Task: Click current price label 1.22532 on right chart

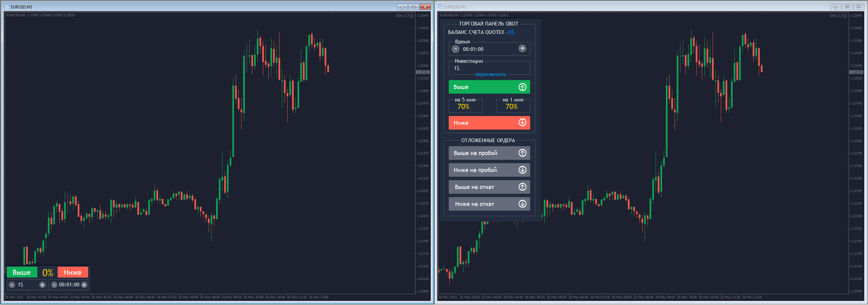Action: [x=856, y=72]
